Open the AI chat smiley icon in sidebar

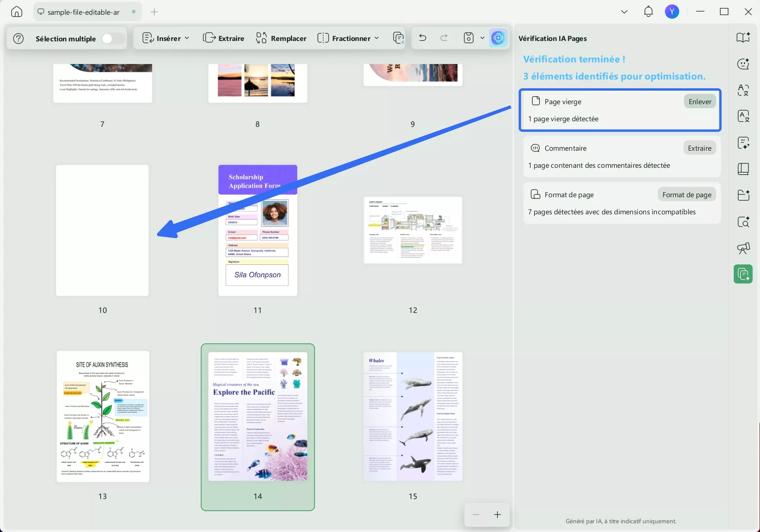coord(743,64)
